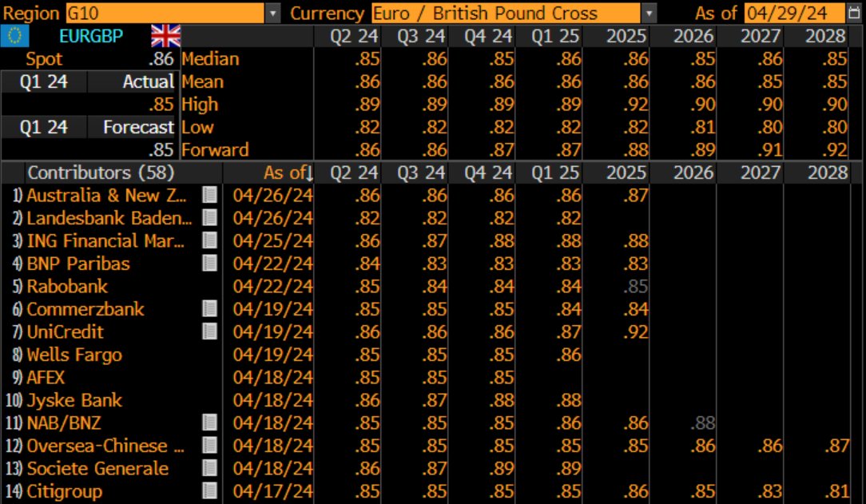This screenshot has width=866, height=504.
Task: Open document icon for UniCredit row
Action: point(210,331)
